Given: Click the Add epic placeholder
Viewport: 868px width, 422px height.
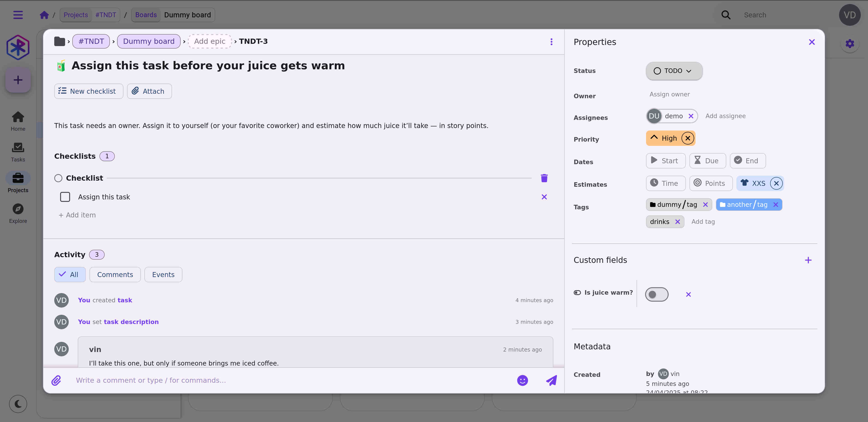Looking at the screenshot, I should (x=210, y=41).
